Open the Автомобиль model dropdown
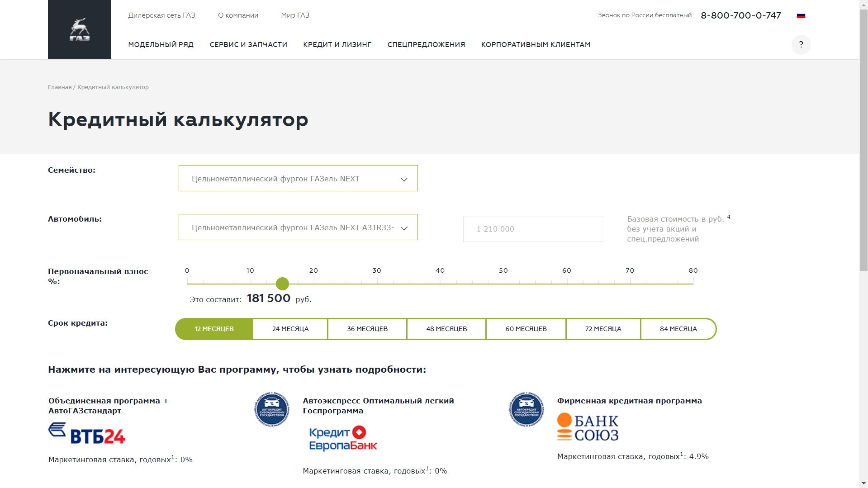The height and width of the screenshot is (488, 868). [298, 227]
